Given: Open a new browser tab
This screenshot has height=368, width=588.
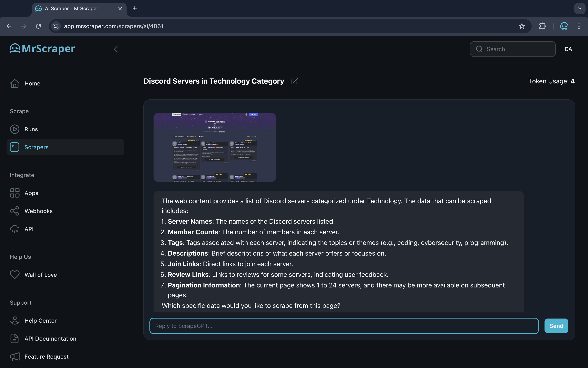Looking at the screenshot, I should tap(135, 9).
